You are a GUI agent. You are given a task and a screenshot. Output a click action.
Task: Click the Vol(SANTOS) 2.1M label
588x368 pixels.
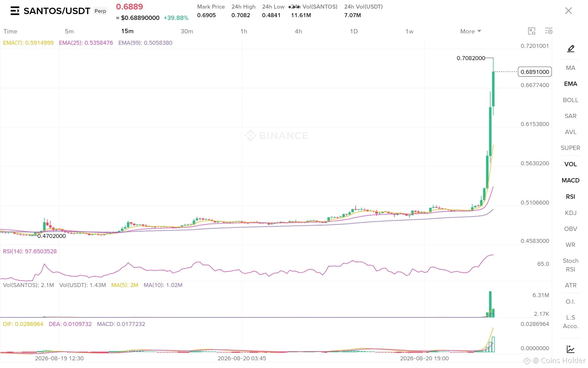click(28, 285)
